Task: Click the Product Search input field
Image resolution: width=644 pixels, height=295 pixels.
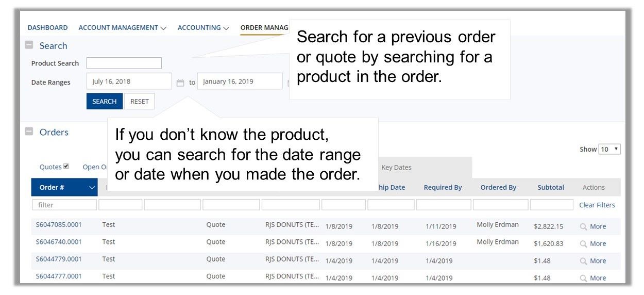Action: (124, 63)
